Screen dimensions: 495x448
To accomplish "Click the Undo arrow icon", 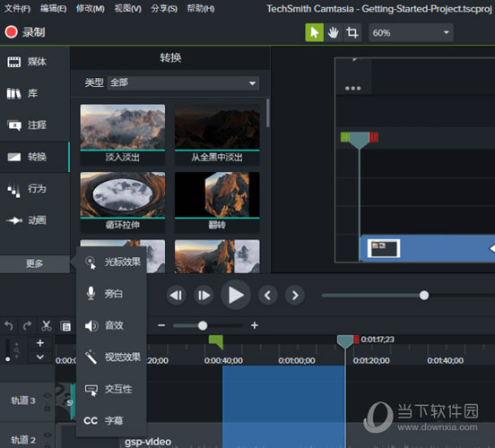I will pyautogui.click(x=9, y=325).
